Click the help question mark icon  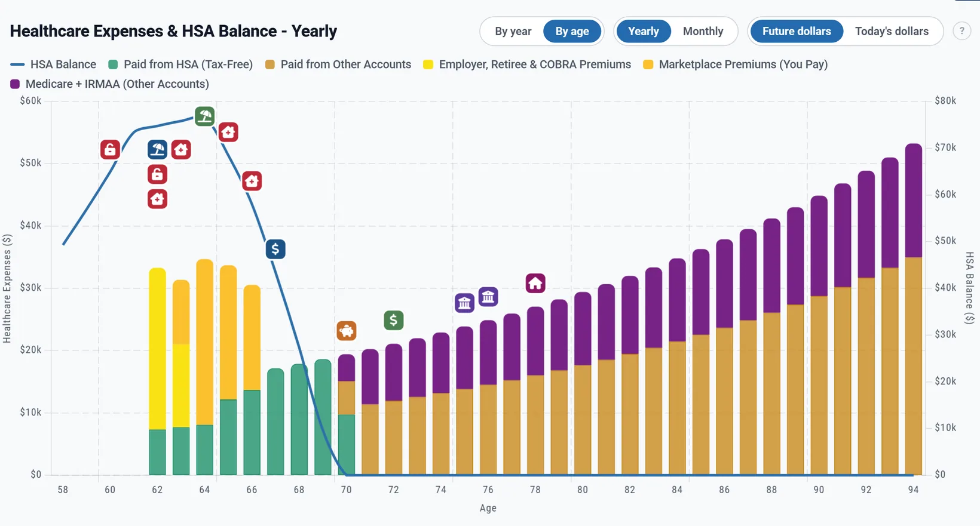961,31
